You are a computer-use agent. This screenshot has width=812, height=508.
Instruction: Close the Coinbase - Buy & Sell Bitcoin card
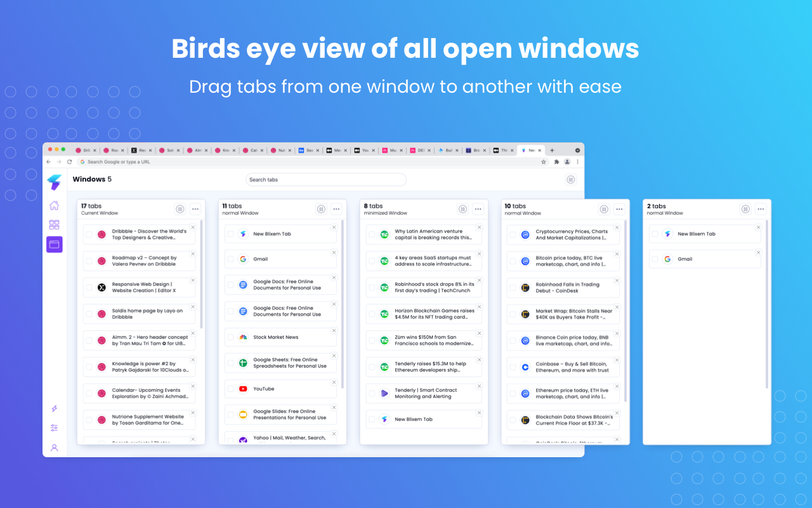tap(617, 360)
